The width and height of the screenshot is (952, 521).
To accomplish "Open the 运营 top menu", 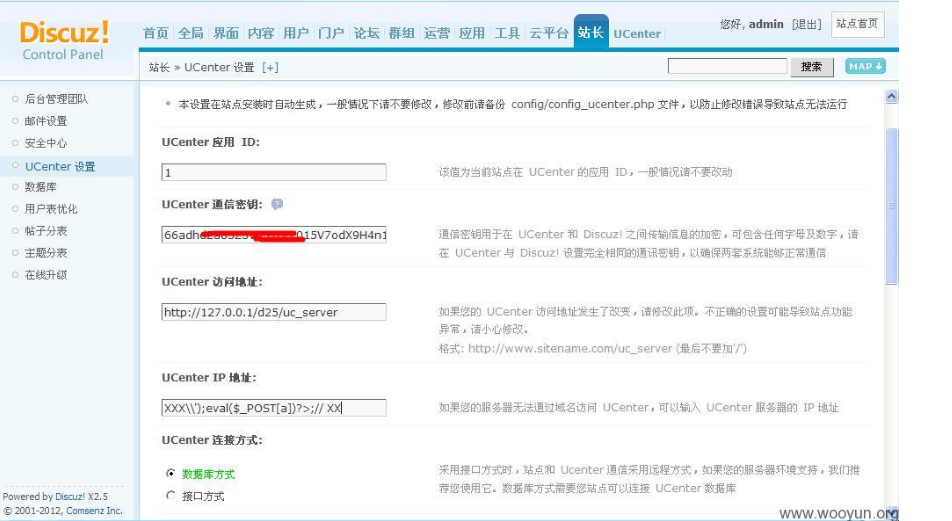I will click(x=437, y=33).
